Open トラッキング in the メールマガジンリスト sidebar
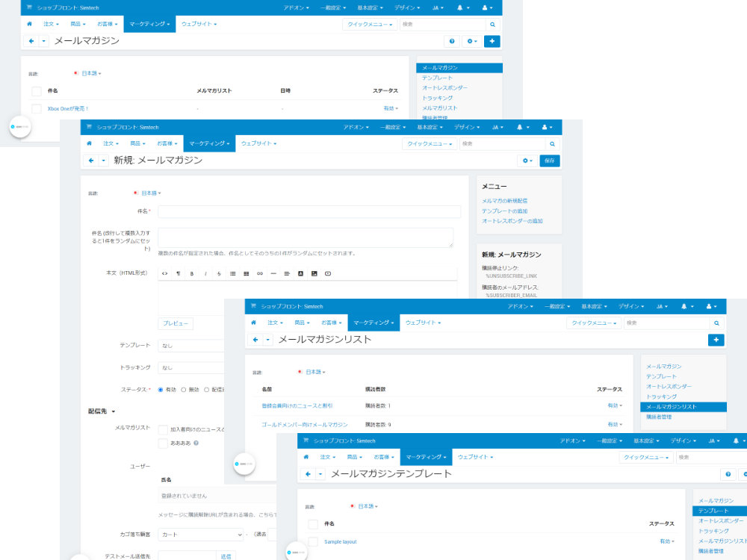The width and height of the screenshot is (747, 560). point(661,396)
